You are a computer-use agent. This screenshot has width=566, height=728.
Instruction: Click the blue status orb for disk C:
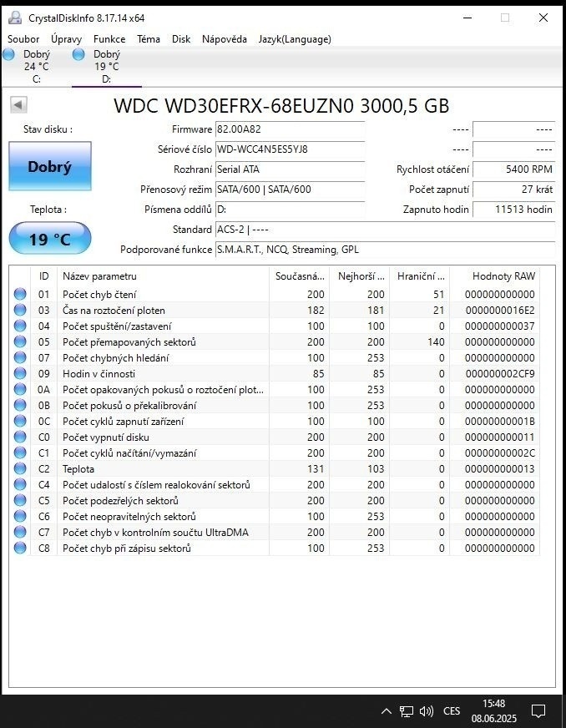tap(9, 54)
